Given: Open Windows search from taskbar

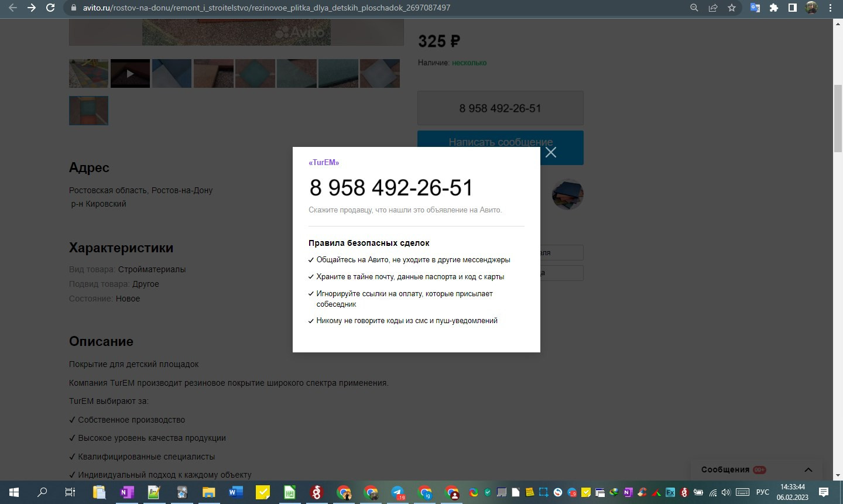Looking at the screenshot, I should pos(42,492).
